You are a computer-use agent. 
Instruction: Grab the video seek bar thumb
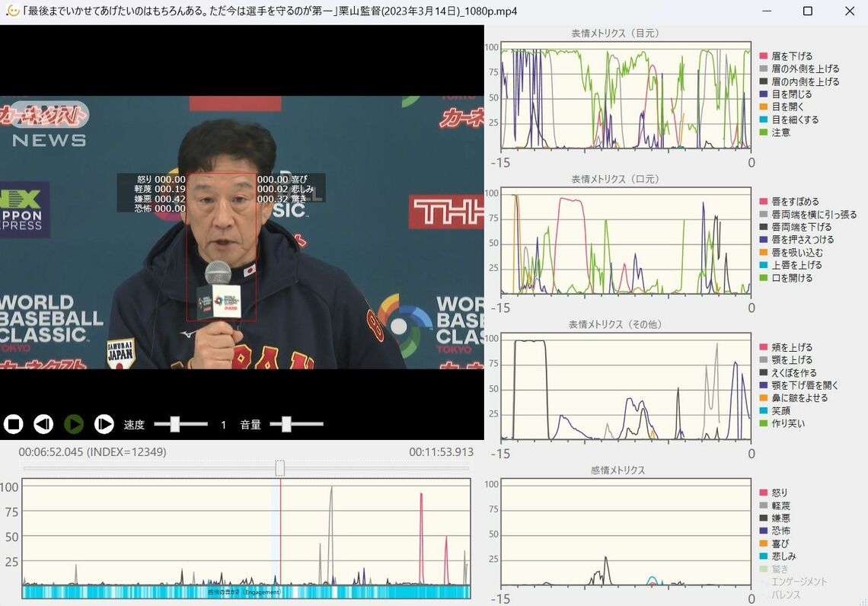pos(280,468)
